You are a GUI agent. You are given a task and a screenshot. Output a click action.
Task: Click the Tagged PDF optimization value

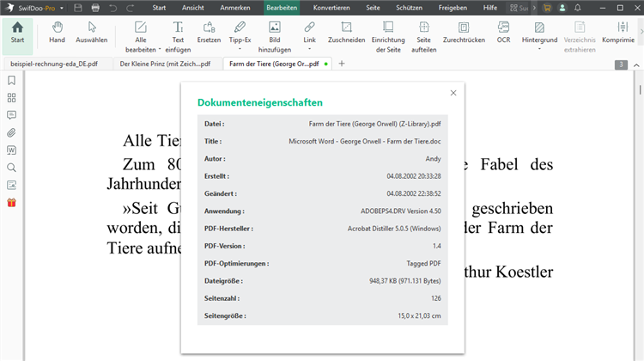tap(424, 264)
